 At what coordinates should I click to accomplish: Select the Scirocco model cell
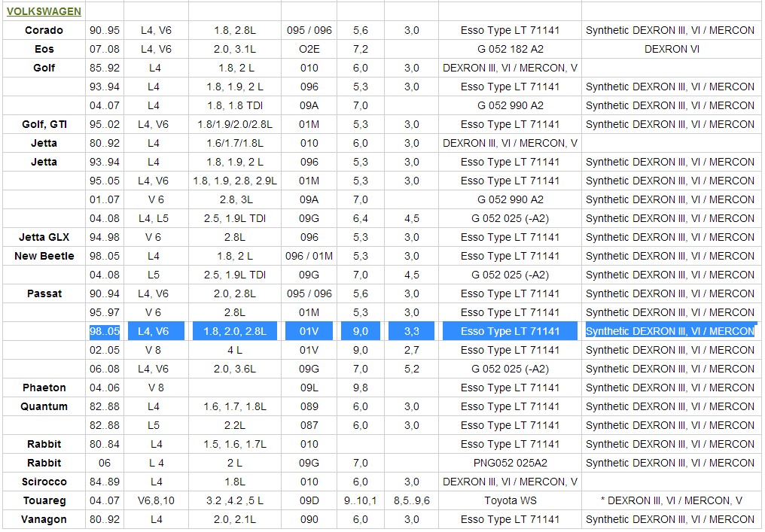[44, 482]
